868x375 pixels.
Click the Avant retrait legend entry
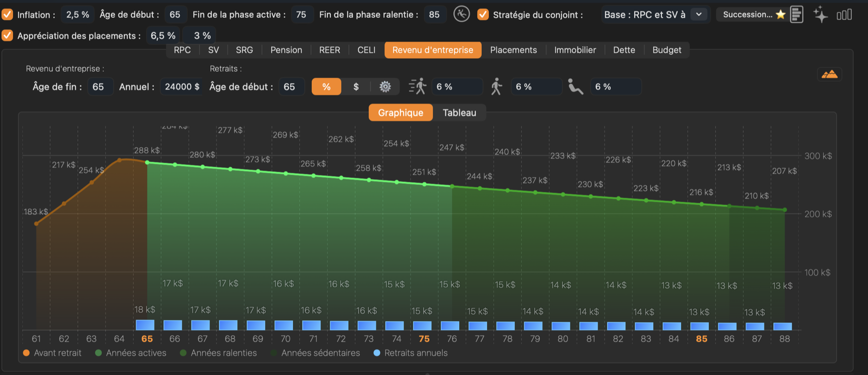(x=52, y=353)
